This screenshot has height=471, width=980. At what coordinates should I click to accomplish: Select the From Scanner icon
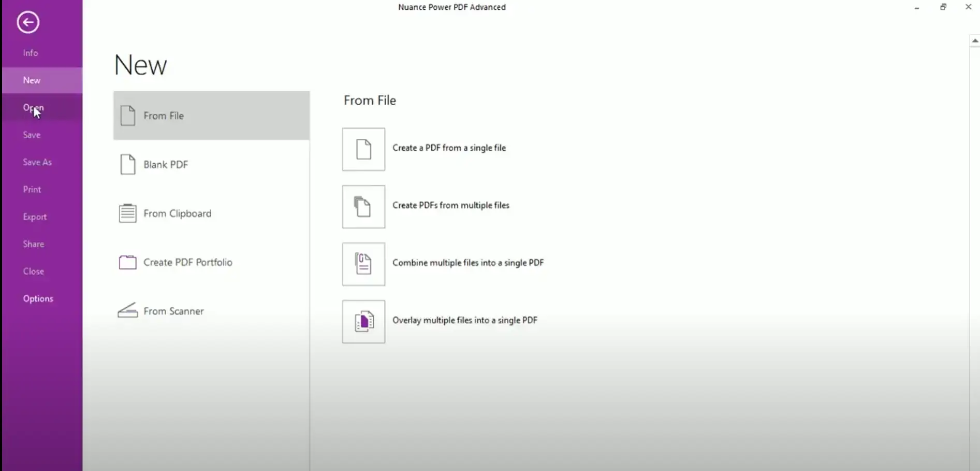pos(127,311)
